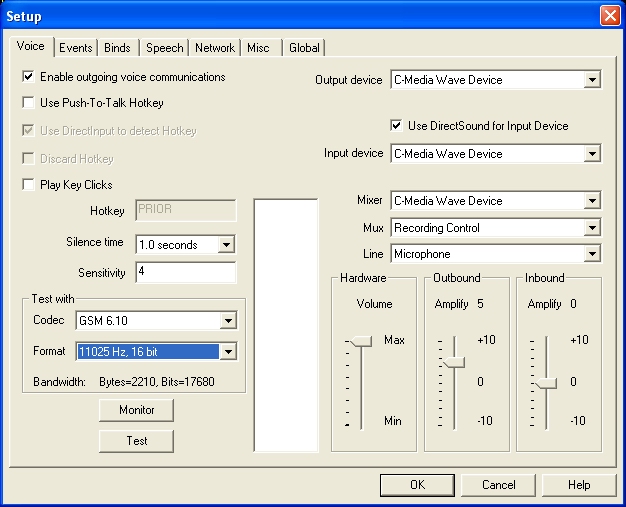Toggle Play Key Clicks checkbox
This screenshot has height=507, width=626.
tap(29, 185)
